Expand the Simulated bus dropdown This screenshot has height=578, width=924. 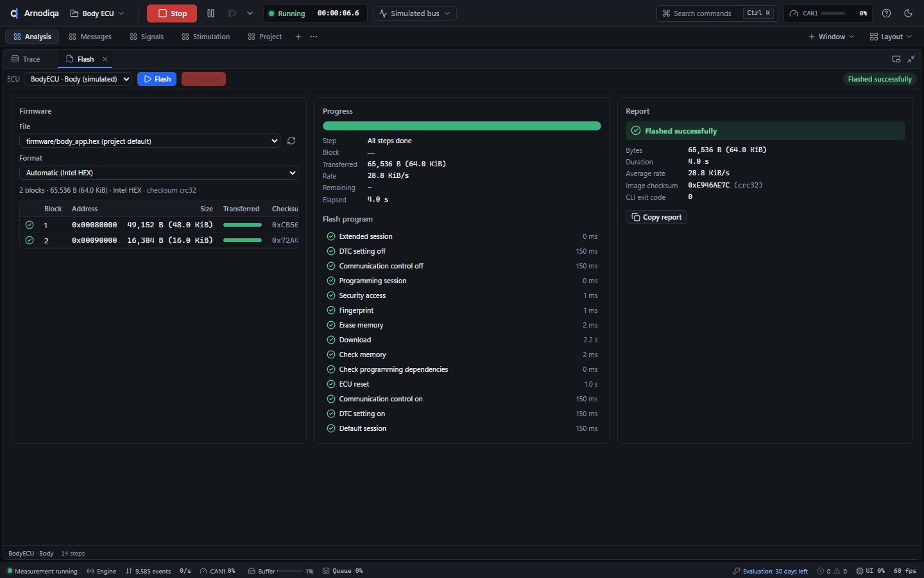pyautogui.click(x=415, y=13)
